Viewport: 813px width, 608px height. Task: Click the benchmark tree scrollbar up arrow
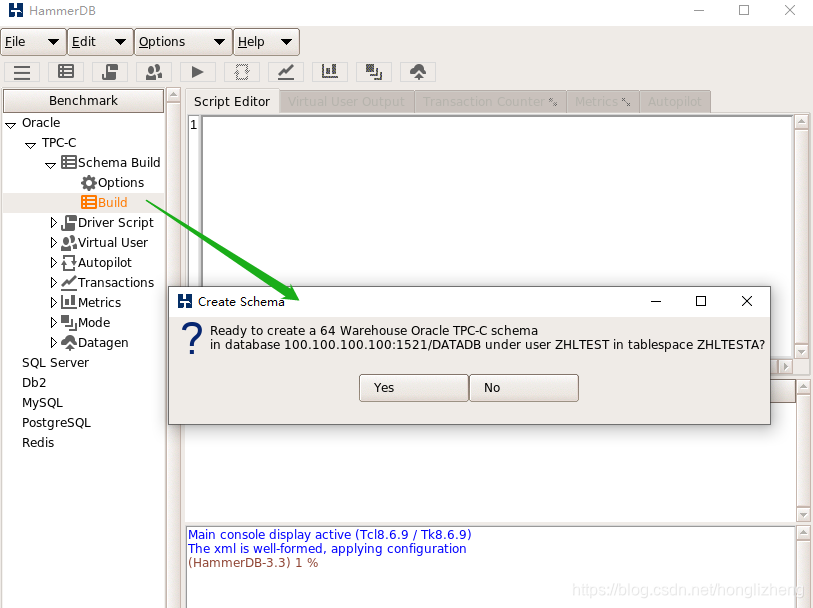(174, 95)
